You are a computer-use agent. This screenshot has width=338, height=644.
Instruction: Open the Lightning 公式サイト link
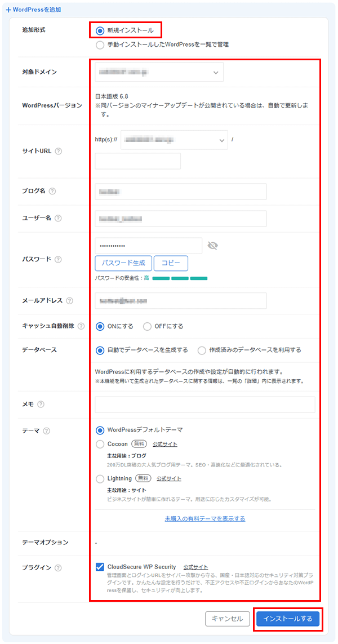pyautogui.click(x=169, y=479)
